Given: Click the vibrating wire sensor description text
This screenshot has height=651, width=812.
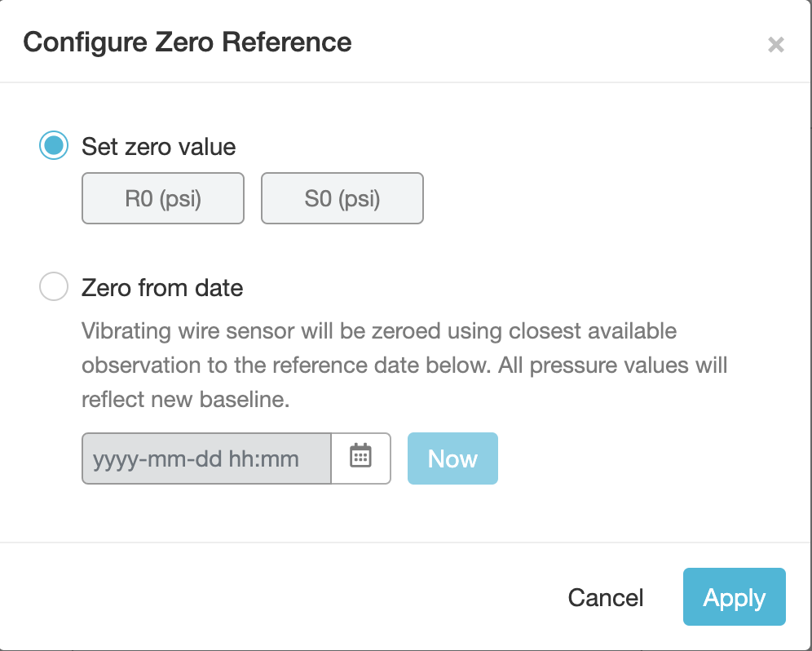Looking at the screenshot, I should (x=404, y=365).
